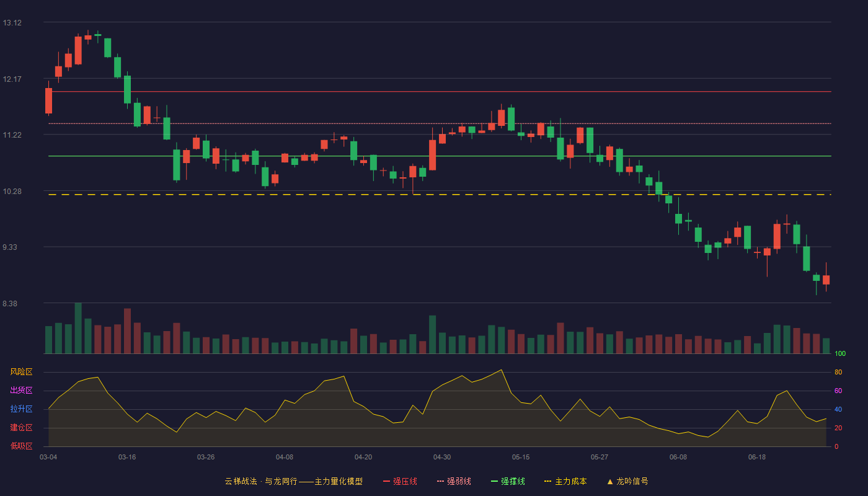Click the red 20 indicator scale label
This screenshot has width=868, height=496.
click(838, 428)
